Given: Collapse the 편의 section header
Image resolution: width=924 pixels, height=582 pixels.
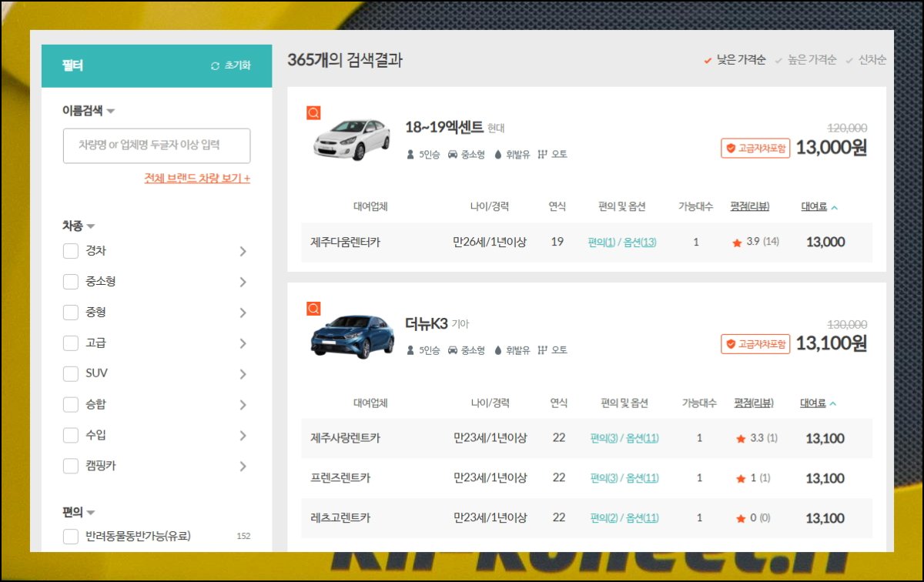Looking at the screenshot, I should (79, 512).
